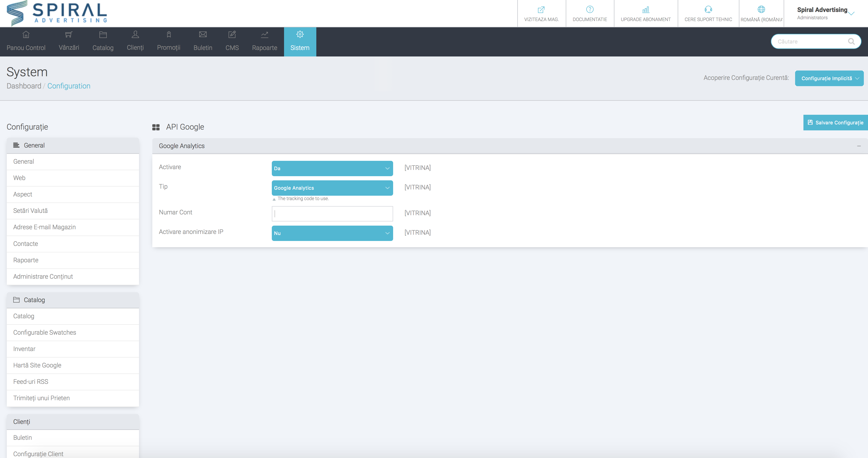Select Configurable Swatches sidebar item
The image size is (868, 458).
click(x=73, y=332)
